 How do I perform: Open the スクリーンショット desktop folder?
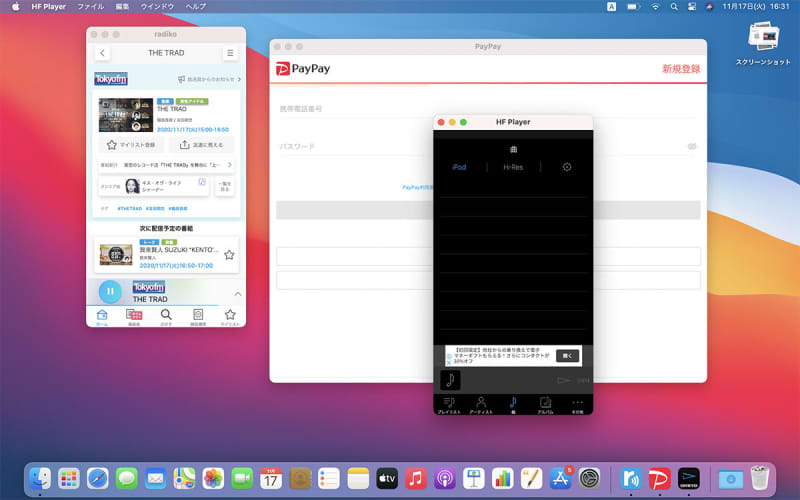click(x=763, y=43)
